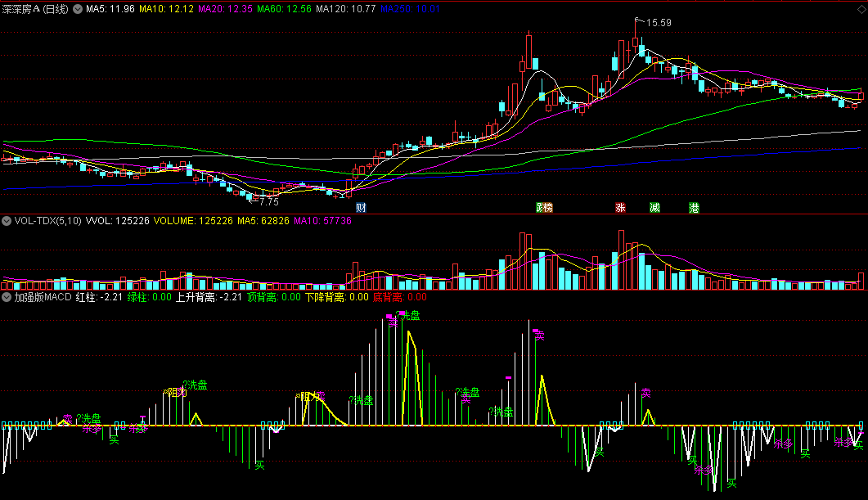Select the MA10: 12.12 label

tap(167, 9)
